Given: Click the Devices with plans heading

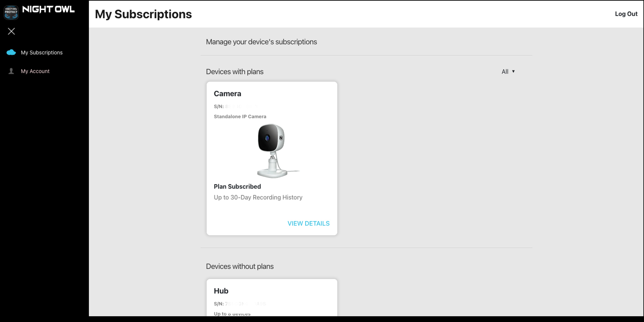Looking at the screenshot, I should [x=234, y=72].
